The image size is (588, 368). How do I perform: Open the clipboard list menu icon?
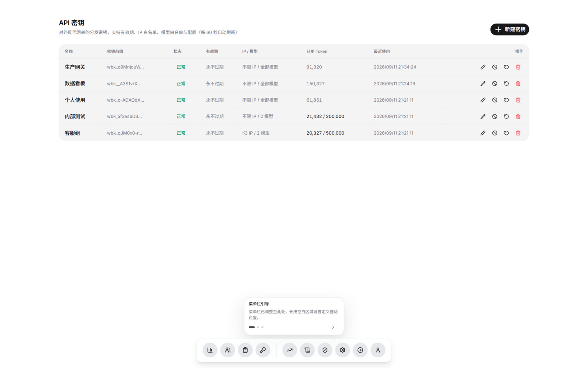[245, 350]
